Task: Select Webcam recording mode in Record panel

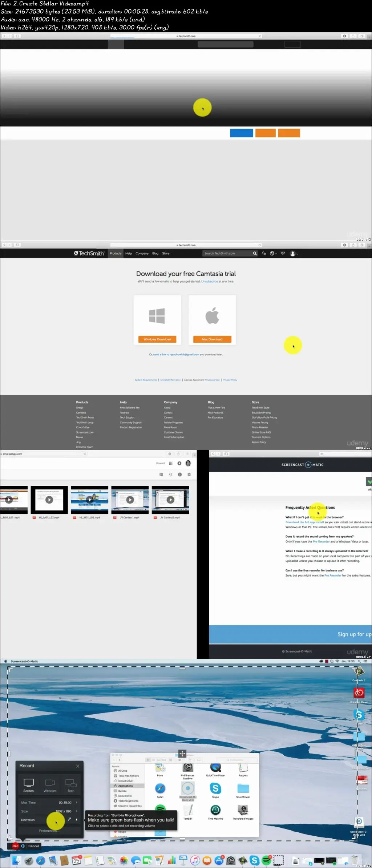Action: click(50, 786)
